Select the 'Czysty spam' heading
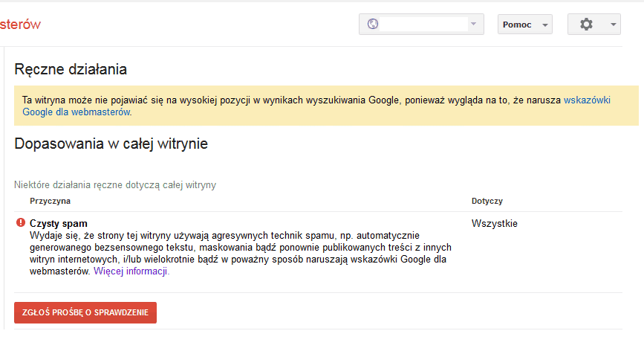Viewport: 644px width, 354px height. tap(59, 224)
